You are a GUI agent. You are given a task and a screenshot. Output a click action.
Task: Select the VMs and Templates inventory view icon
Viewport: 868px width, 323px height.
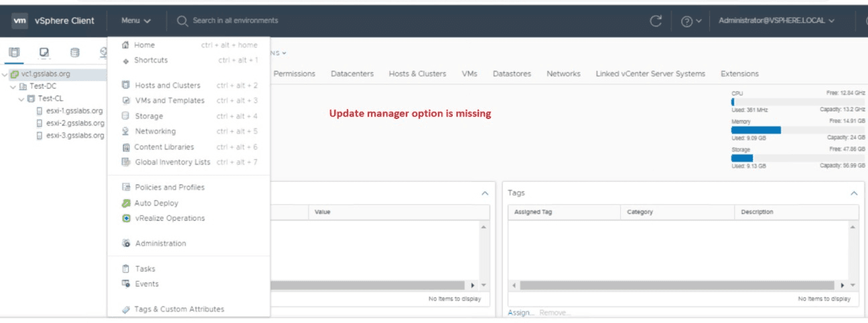[44, 52]
